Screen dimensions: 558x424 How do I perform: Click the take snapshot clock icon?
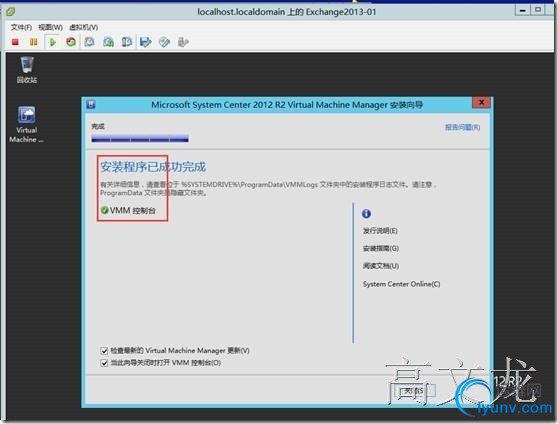pyautogui.click(x=89, y=42)
